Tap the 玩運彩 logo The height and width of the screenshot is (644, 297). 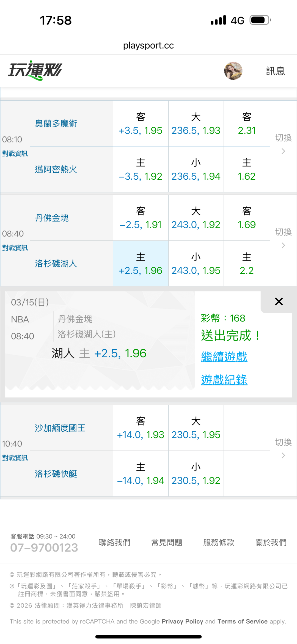[35, 70]
